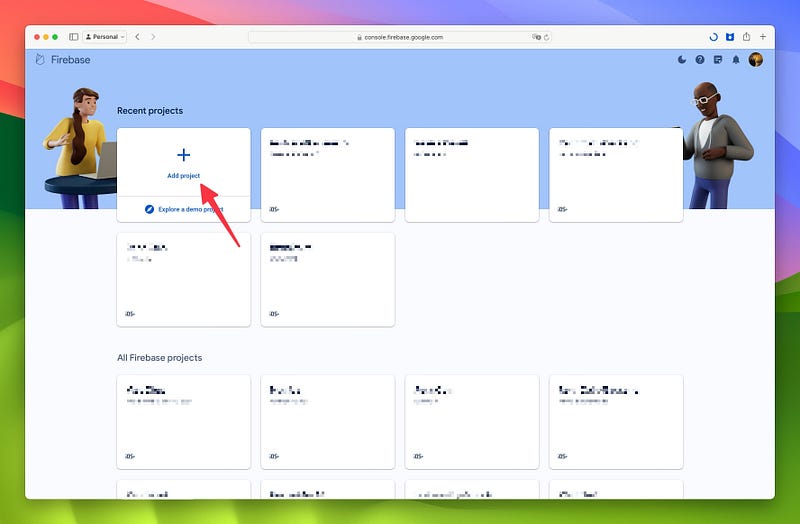800x524 pixels.
Task: Click the Firebase wordmark in the header
Action: (x=70, y=60)
